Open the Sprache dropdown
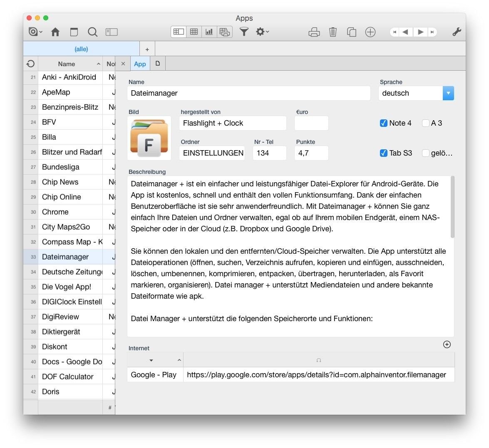The image size is (489, 448). tap(448, 93)
